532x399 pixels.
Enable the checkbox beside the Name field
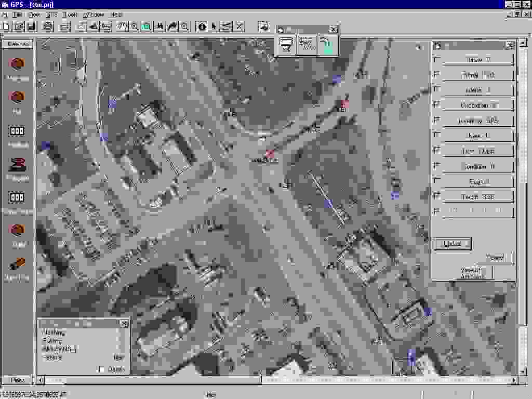click(436, 135)
